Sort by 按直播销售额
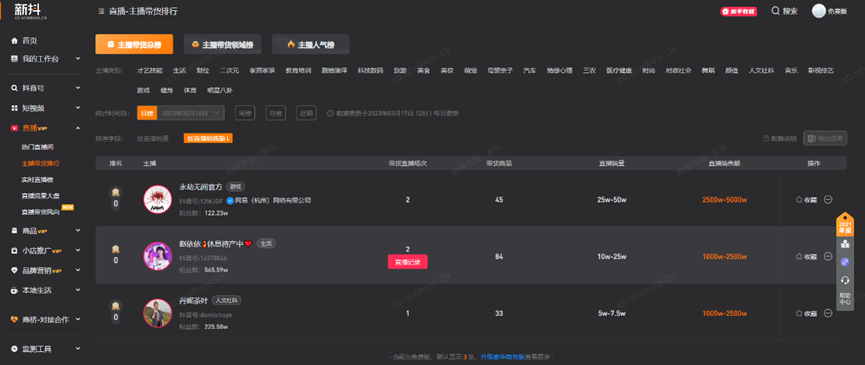Viewport: 865px width, 365px height. [208, 138]
